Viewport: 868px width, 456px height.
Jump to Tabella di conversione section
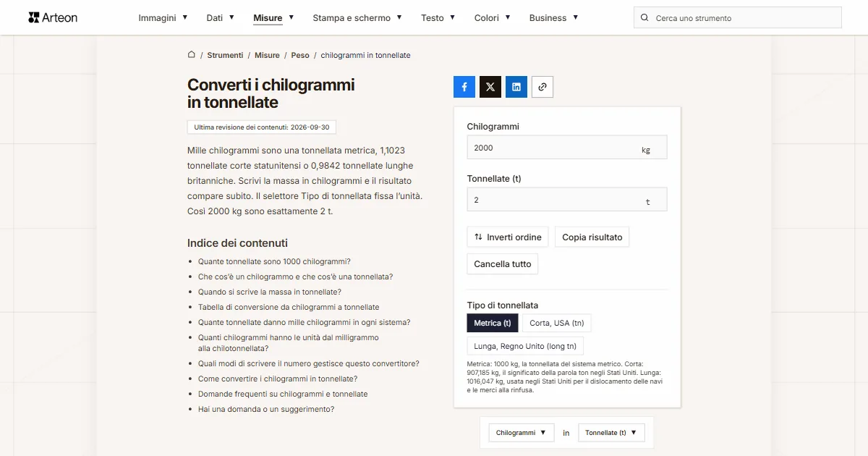click(289, 307)
